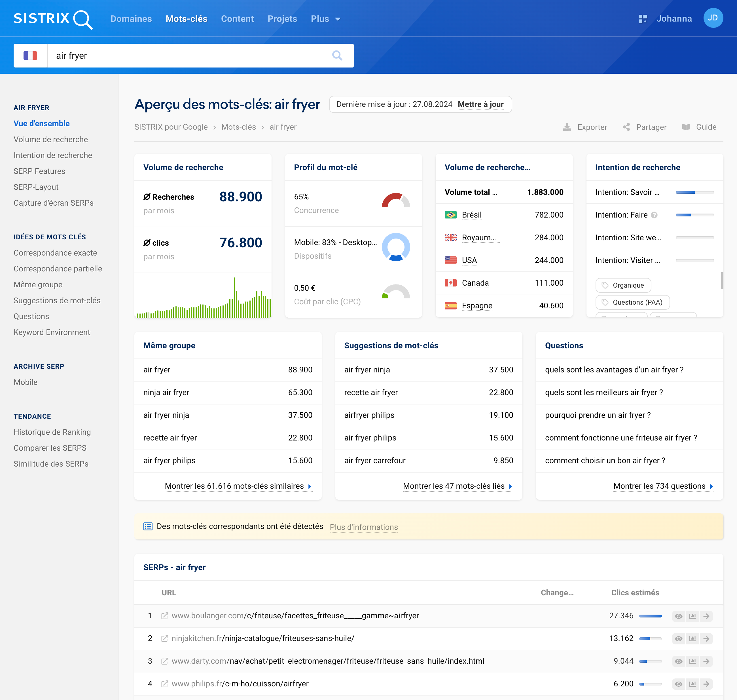Open Mobile under Archive SERP

25,382
